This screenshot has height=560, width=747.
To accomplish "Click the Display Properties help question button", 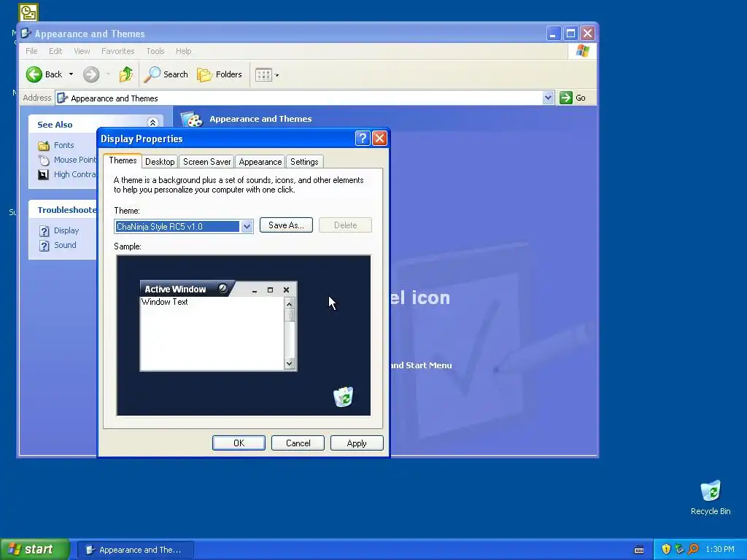I will pos(363,139).
